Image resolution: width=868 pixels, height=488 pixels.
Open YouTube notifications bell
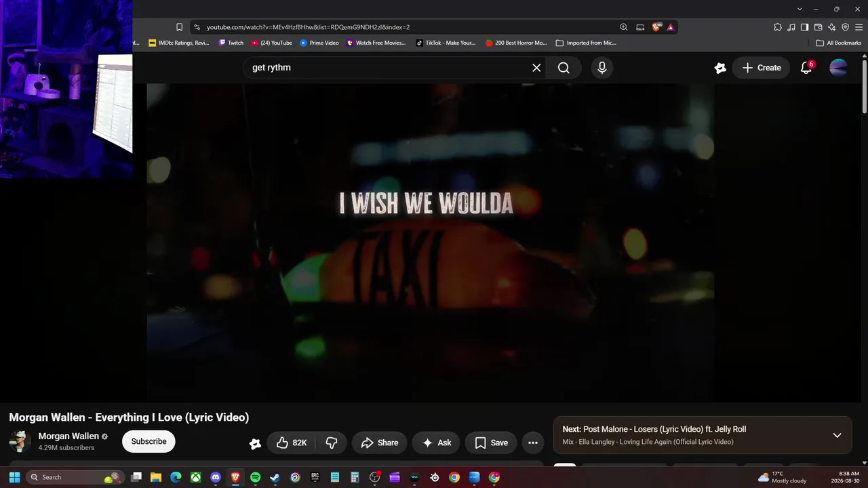(806, 68)
